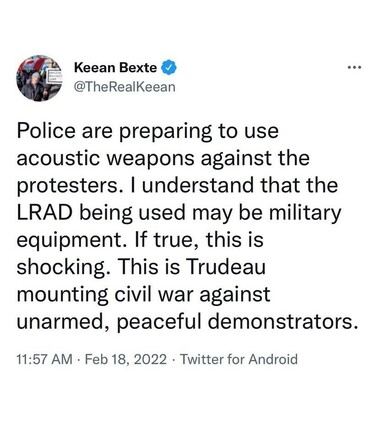This screenshot has width=379, height=421.
Task: Click the word "acoustic" in the tweet
Action: [58, 158]
